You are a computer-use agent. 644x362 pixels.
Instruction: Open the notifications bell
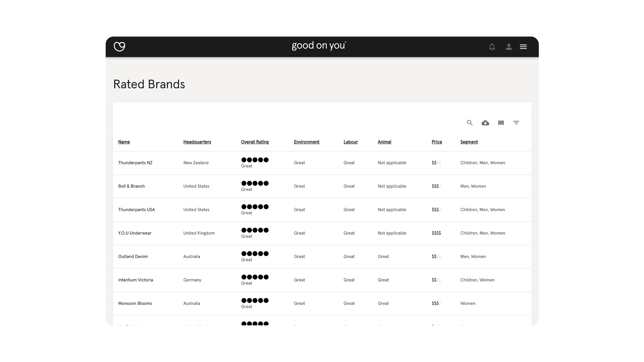(492, 47)
